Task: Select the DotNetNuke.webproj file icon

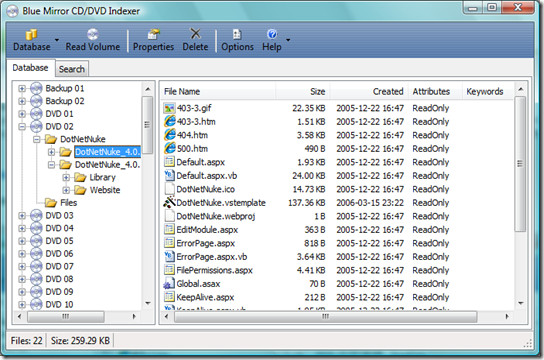Action: pos(169,216)
